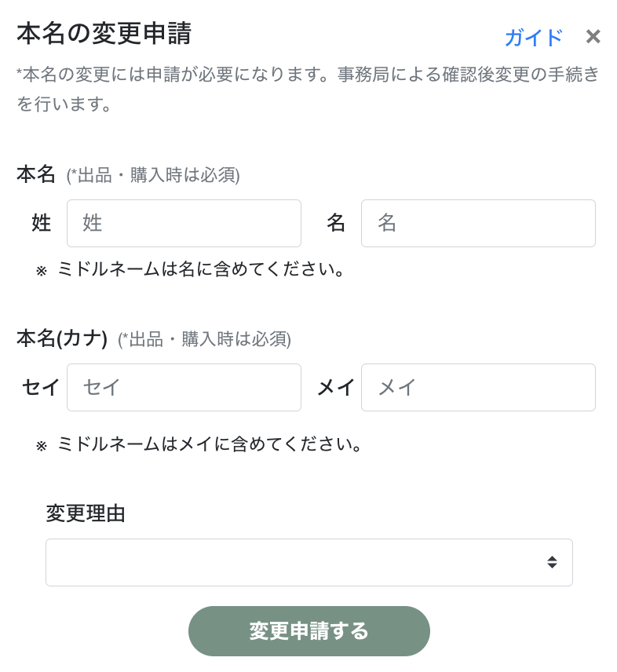This screenshot has width=617, height=672.
Task: Click the 名 label beside the field
Action: (x=336, y=223)
